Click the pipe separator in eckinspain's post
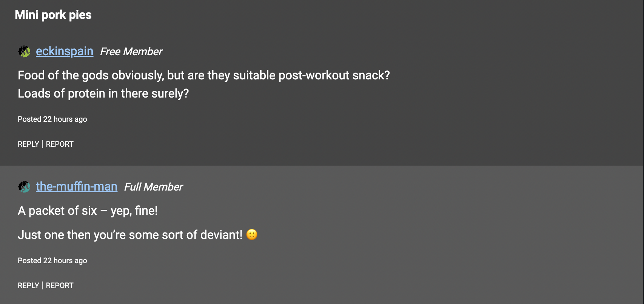644x304 pixels. [x=43, y=144]
